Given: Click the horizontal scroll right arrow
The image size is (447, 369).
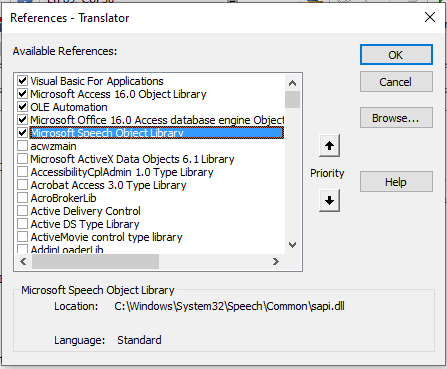Looking at the screenshot, I should (x=276, y=262).
